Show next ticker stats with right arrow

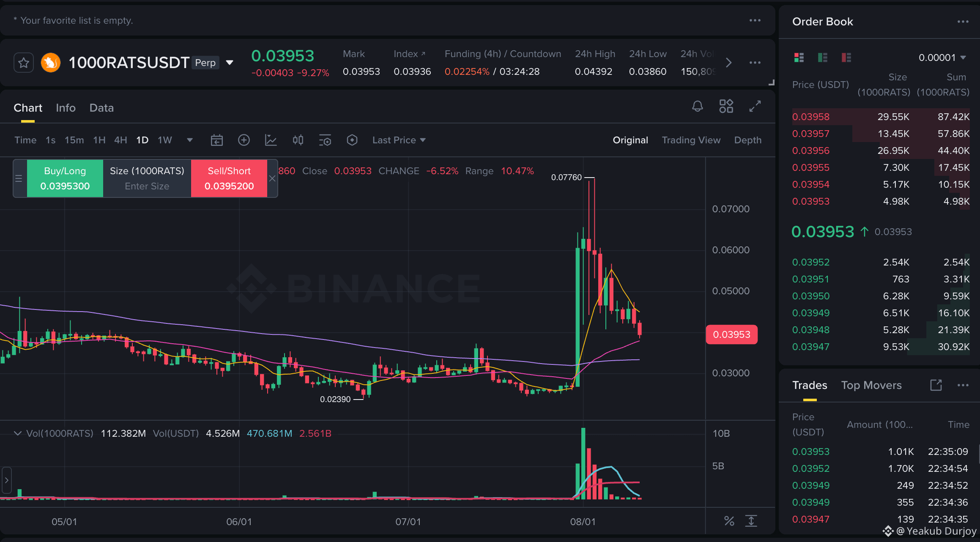click(729, 63)
